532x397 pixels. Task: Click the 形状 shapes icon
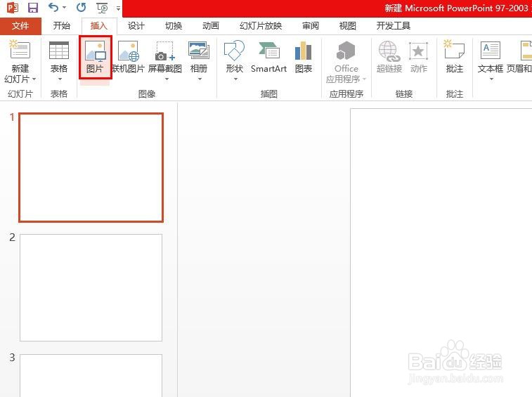[x=235, y=51]
